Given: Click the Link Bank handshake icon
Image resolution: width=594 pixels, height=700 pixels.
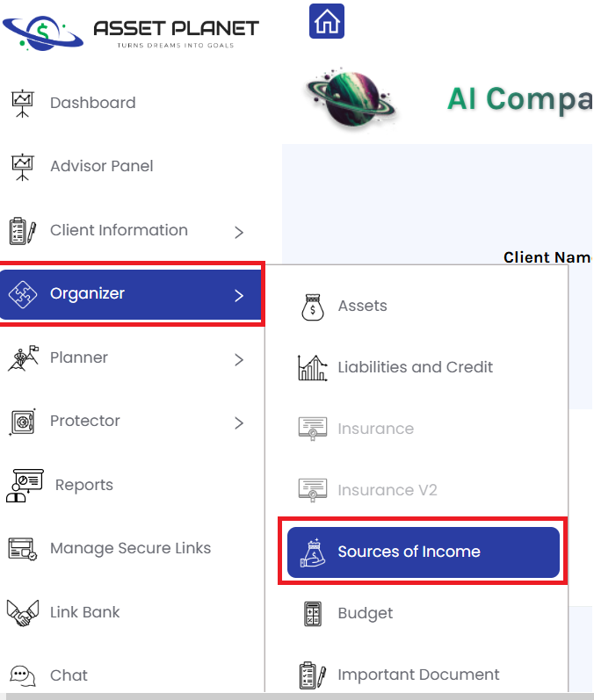Looking at the screenshot, I should [22, 612].
